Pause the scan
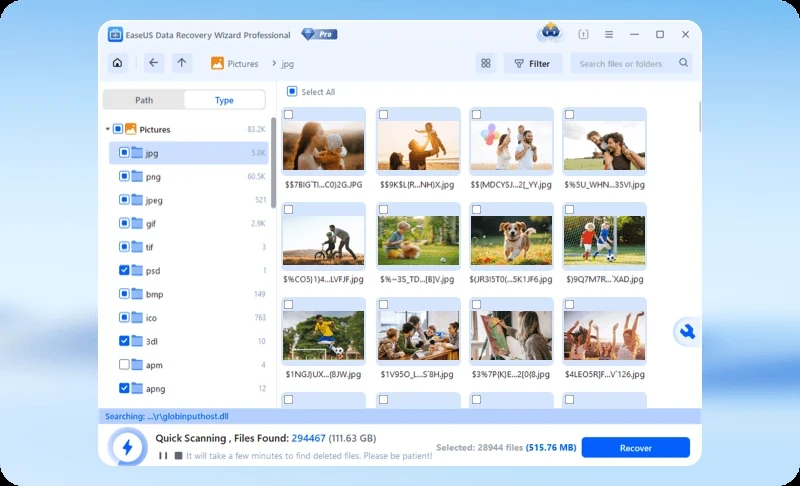This screenshot has height=486, width=800. (163, 455)
